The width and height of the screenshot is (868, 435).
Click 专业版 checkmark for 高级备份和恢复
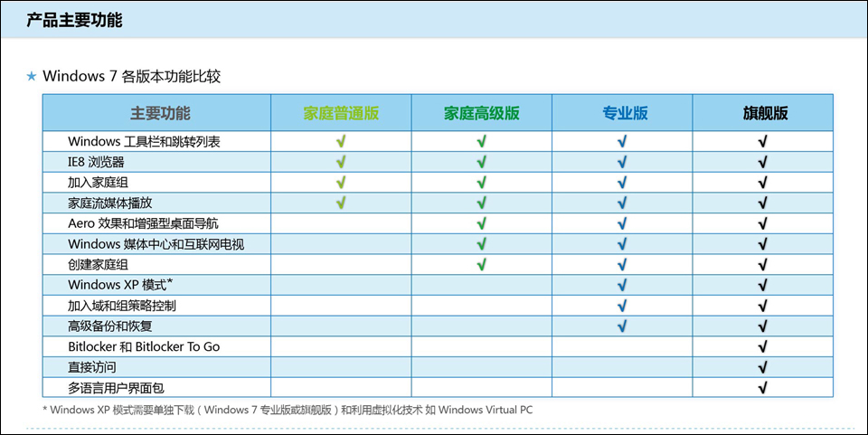click(x=622, y=326)
